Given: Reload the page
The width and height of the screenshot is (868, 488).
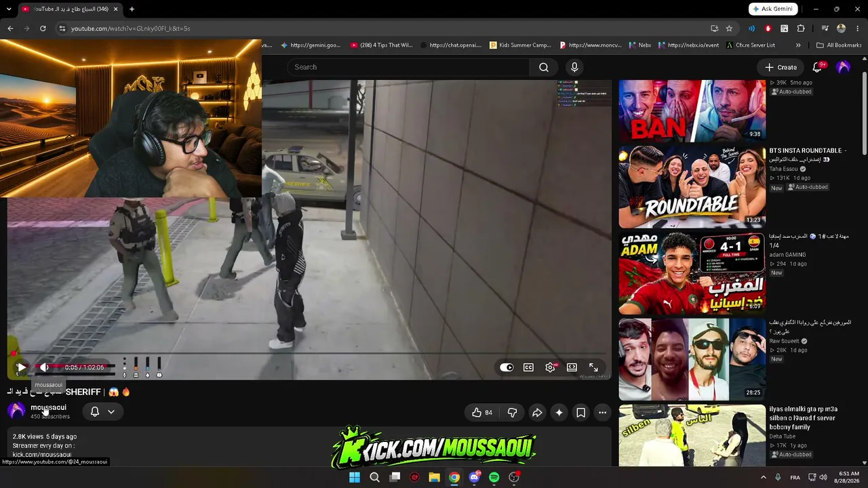Looking at the screenshot, I should pyautogui.click(x=43, y=28).
